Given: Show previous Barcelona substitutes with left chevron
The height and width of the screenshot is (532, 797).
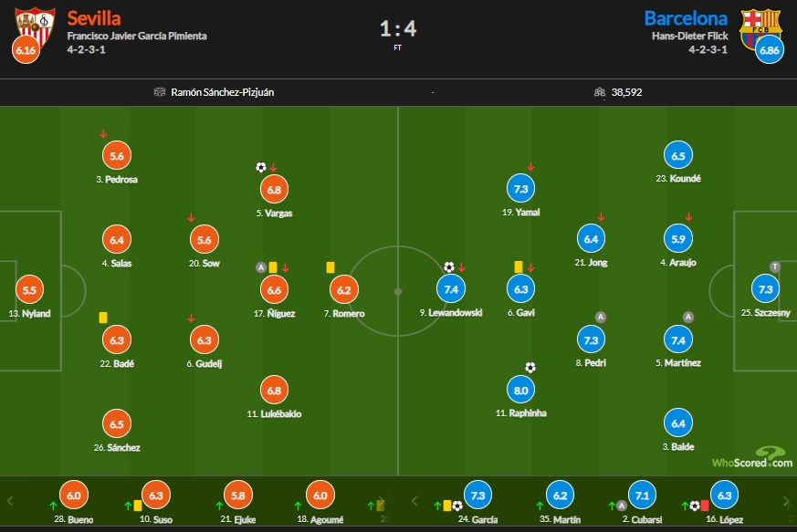Looking at the screenshot, I should pos(414,501).
